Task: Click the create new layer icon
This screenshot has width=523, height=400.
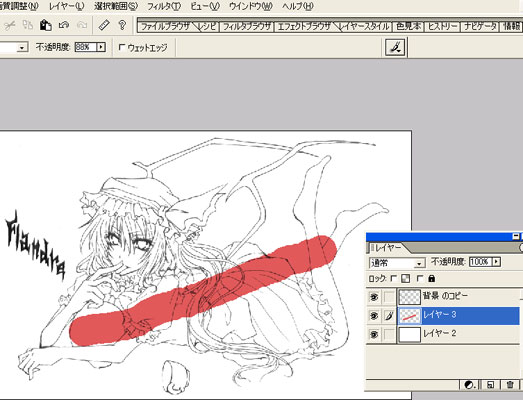Action: coord(490,385)
